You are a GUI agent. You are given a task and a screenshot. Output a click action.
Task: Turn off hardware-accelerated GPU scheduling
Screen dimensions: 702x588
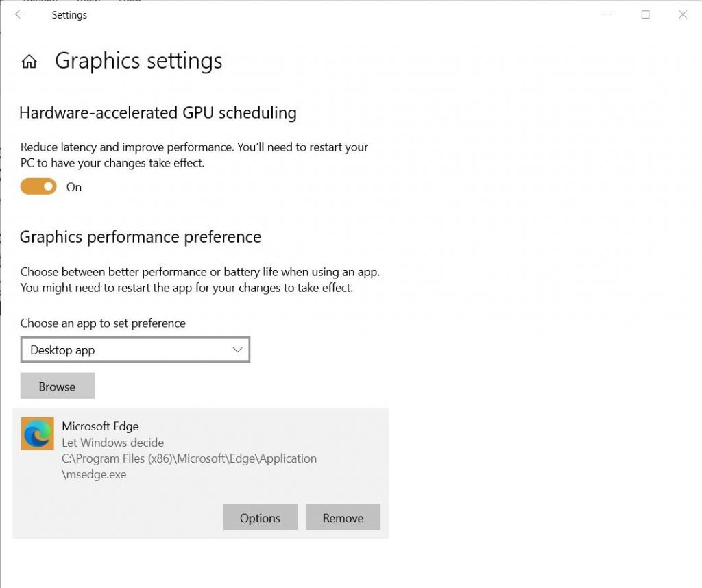38,186
